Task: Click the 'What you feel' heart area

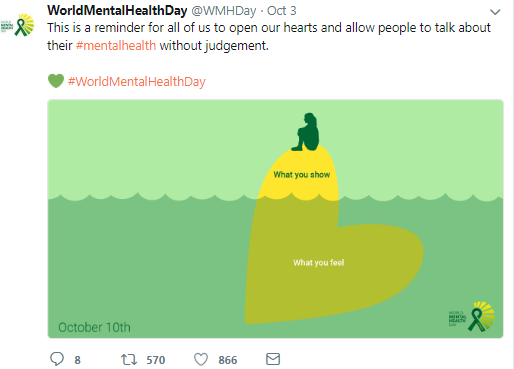Action: pyautogui.click(x=319, y=263)
